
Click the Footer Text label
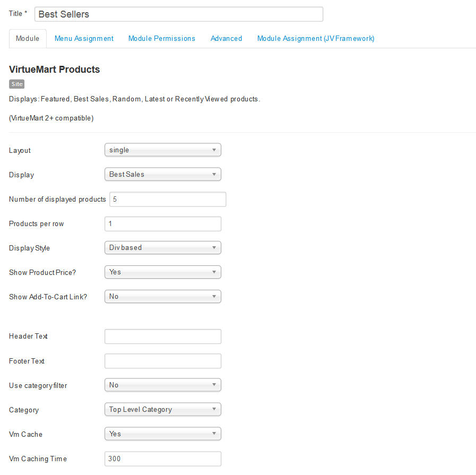point(27,361)
